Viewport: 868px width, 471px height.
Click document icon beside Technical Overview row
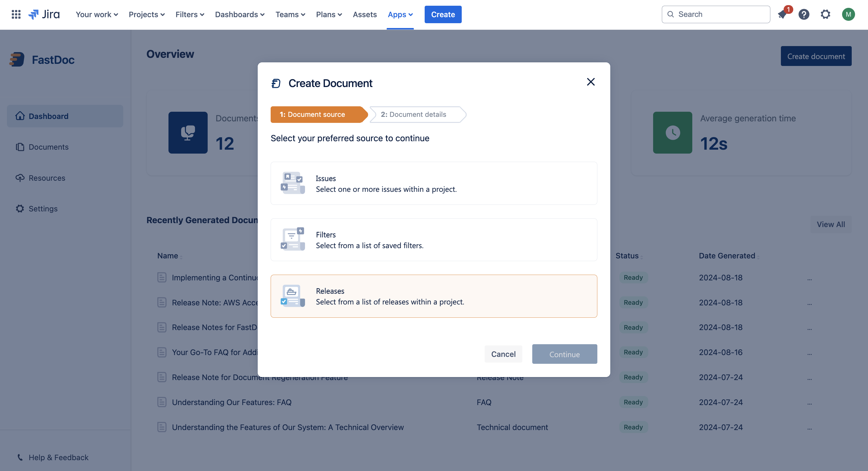162,427
